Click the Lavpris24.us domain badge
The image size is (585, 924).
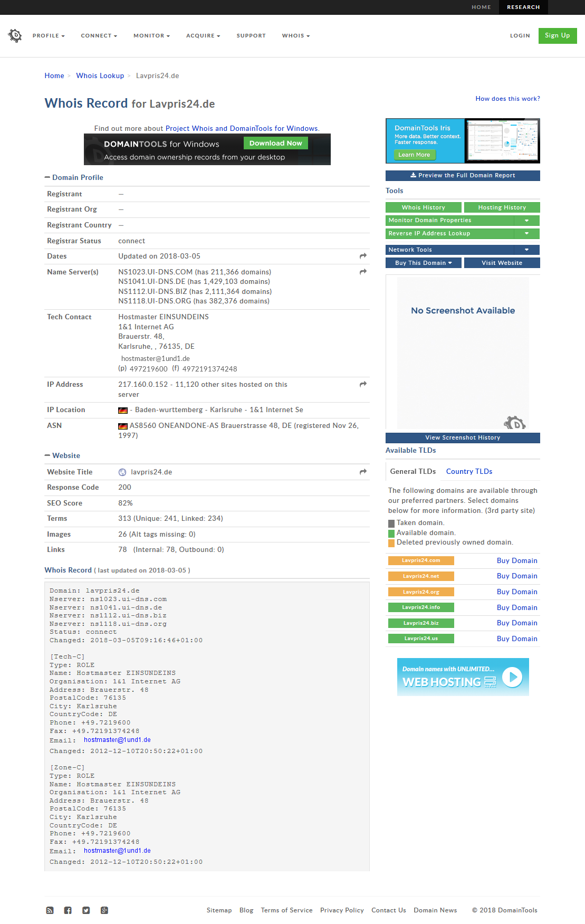coord(421,639)
